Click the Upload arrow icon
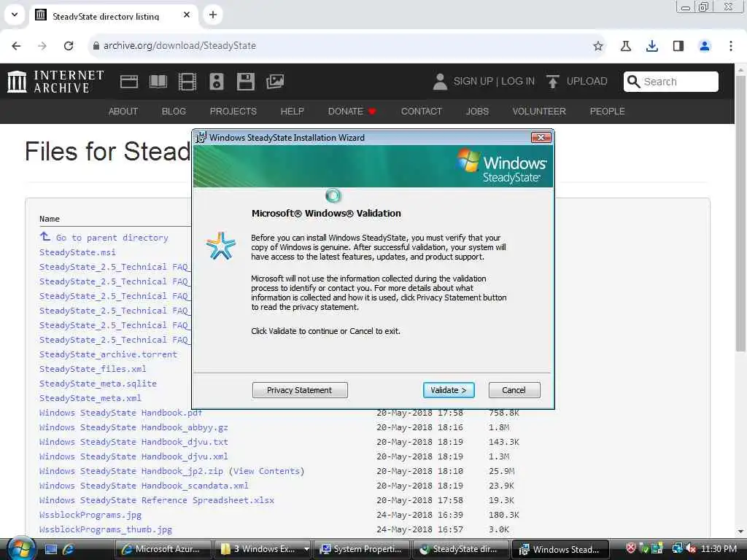This screenshot has height=560, width=747. coord(552,82)
